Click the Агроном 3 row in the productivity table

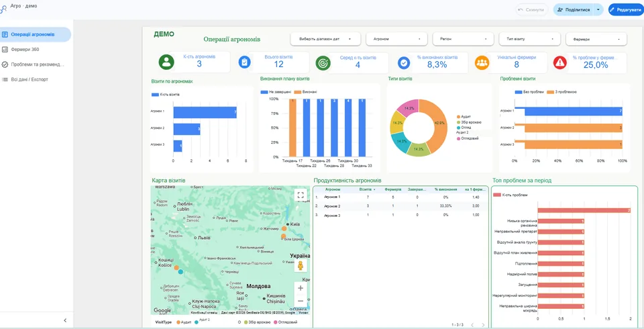401,215
